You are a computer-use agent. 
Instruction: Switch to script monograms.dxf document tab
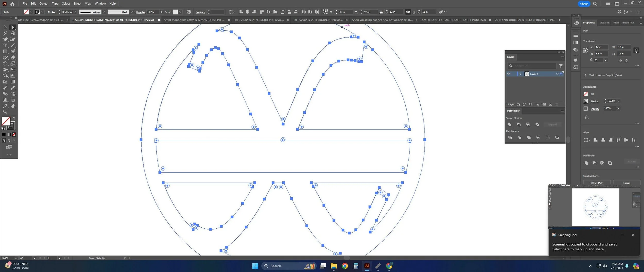tap(194, 20)
